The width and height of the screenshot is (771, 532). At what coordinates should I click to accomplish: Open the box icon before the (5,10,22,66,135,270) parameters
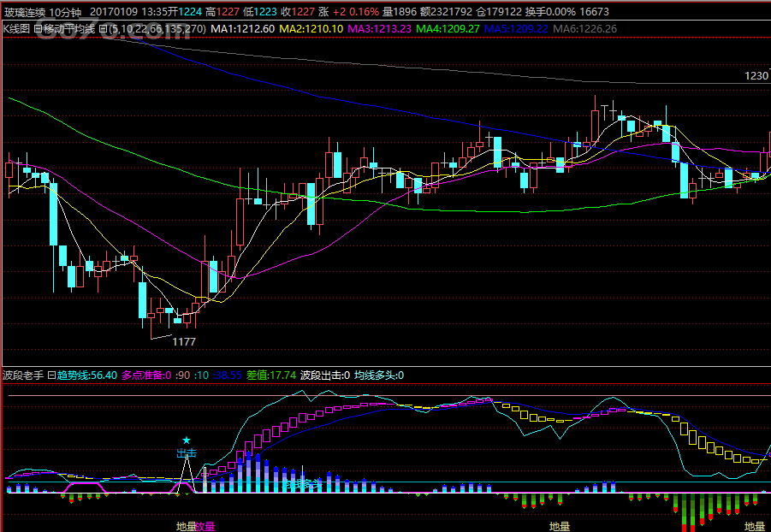(103, 29)
